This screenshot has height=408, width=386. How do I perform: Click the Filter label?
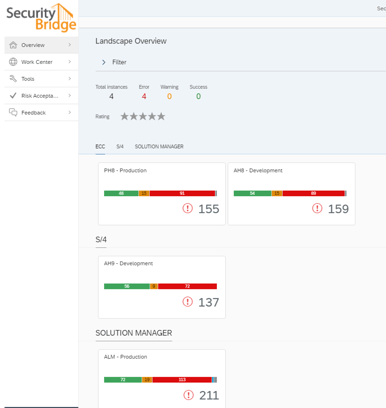click(x=119, y=62)
